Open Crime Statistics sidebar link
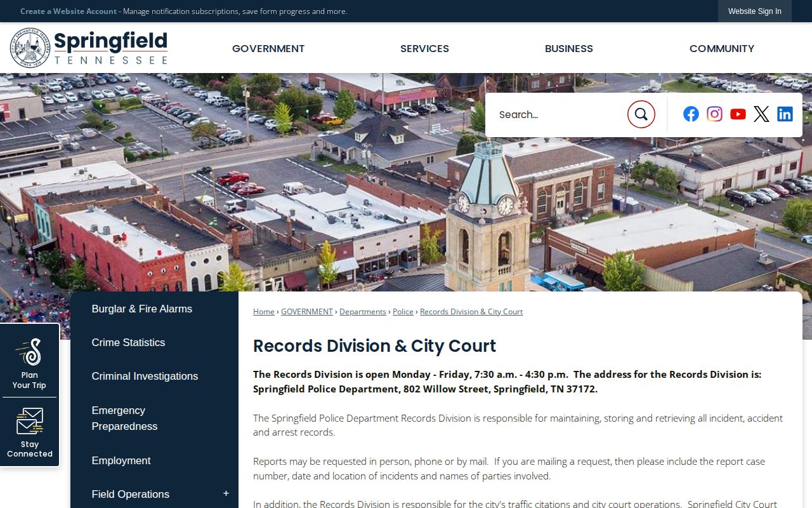The height and width of the screenshot is (508, 812). [x=128, y=342]
